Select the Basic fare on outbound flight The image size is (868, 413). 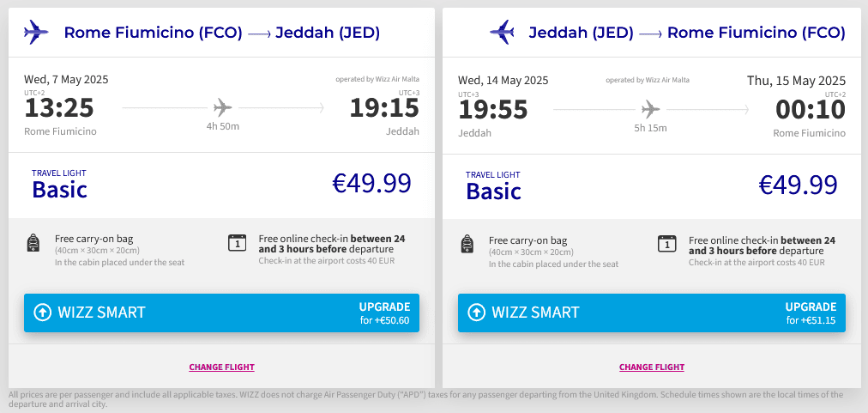click(x=59, y=188)
